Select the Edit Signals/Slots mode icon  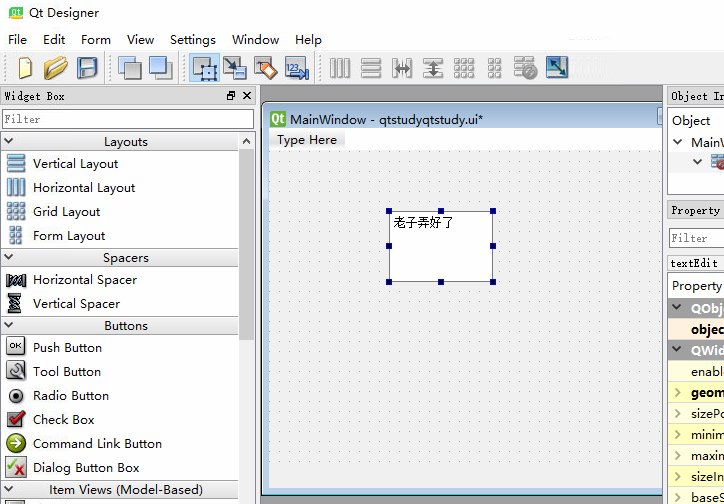(x=235, y=68)
